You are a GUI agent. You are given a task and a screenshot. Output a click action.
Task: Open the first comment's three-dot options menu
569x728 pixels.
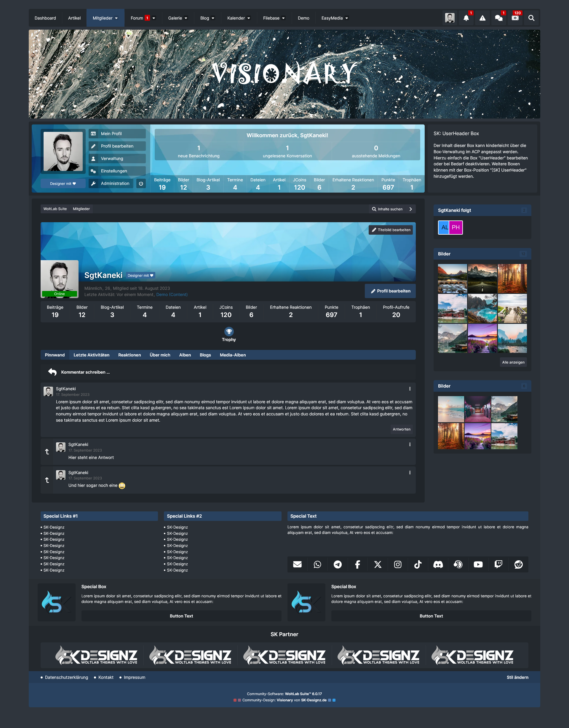click(410, 389)
